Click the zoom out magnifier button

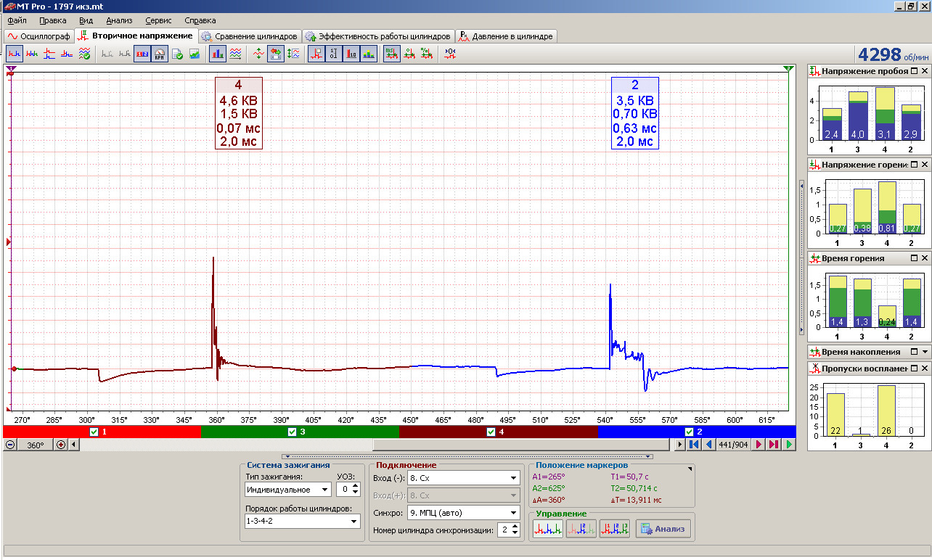pyautogui.click(x=10, y=445)
